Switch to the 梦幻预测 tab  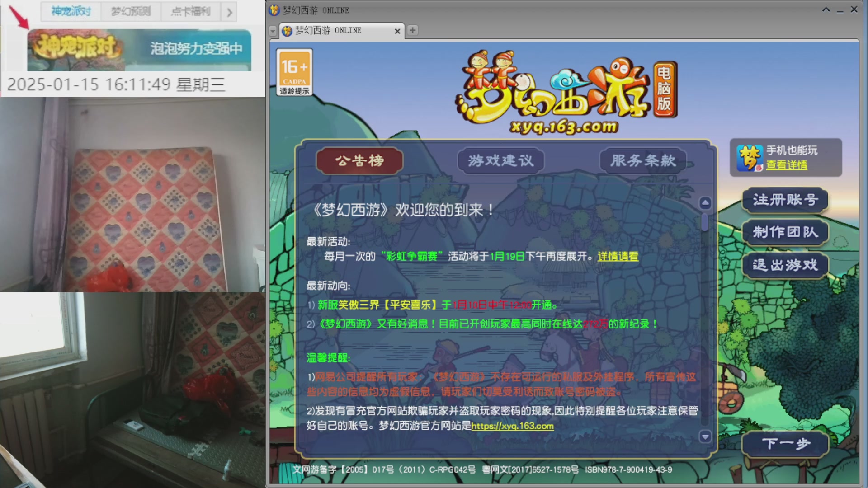131,11
